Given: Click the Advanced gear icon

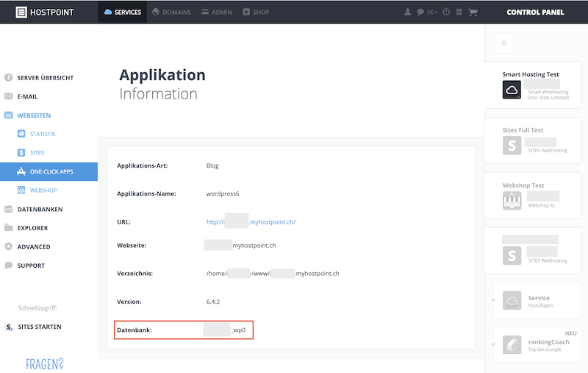Looking at the screenshot, I should coord(8,246).
